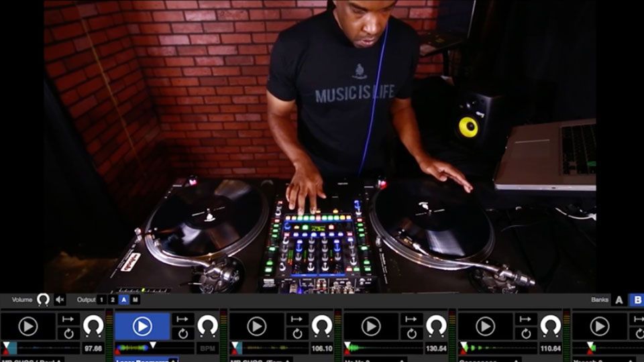Play the sample in the 97.68 BPM slot
The height and width of the screenshot is (362, 644).
[28, 326]
